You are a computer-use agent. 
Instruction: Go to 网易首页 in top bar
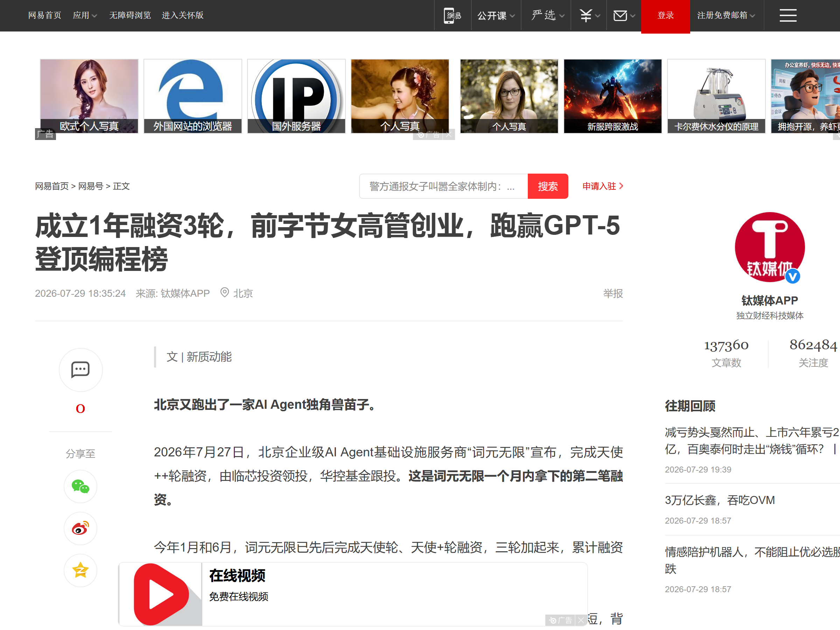click(44, 15)
